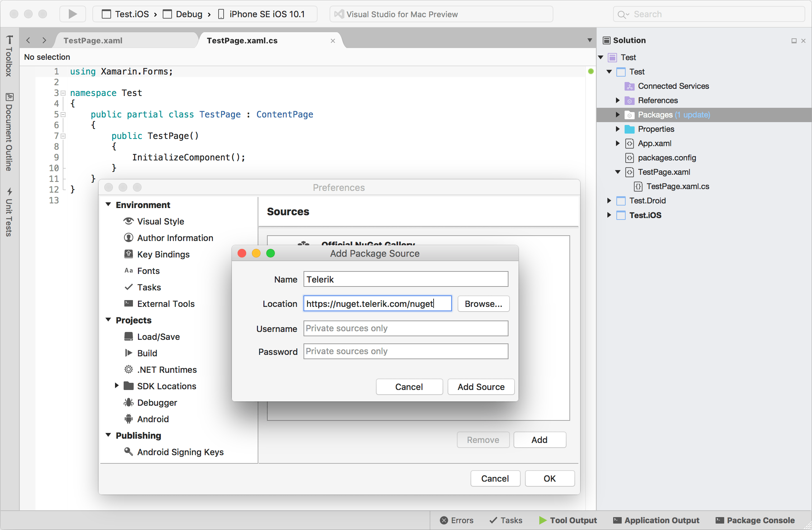The width and height of the screenshot is (812, 530).
Task: Open the Package Console pad
Action: coord(755,520)
